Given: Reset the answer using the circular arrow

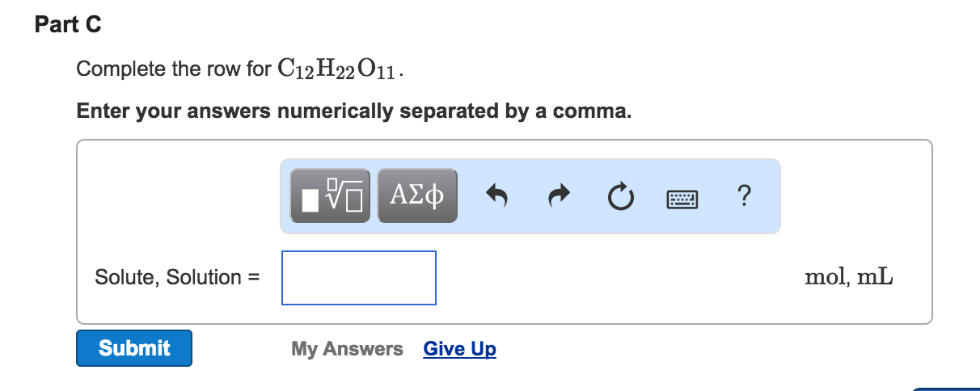Looking at the screenshot, I should [619, 195].
